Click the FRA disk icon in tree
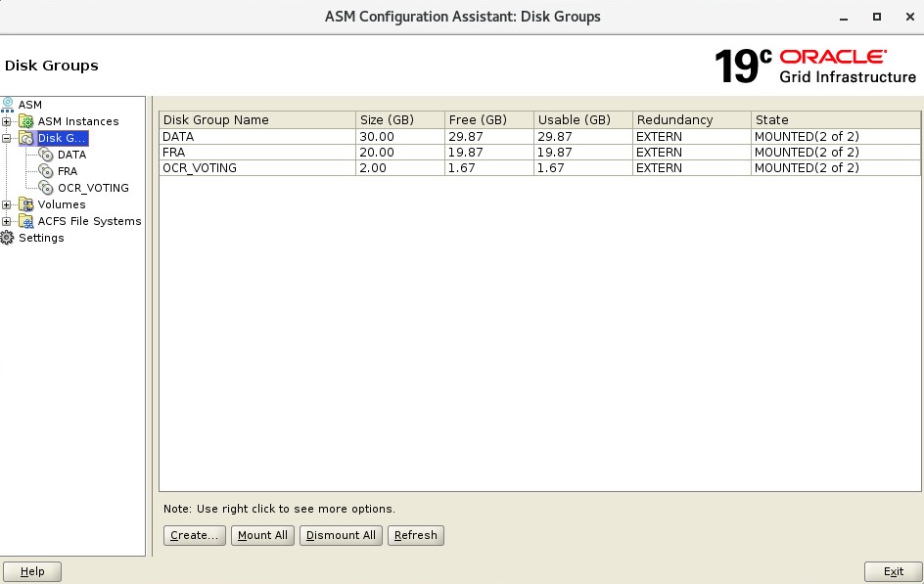The width and height of the screenshot is (924, 584). point(46,171)
